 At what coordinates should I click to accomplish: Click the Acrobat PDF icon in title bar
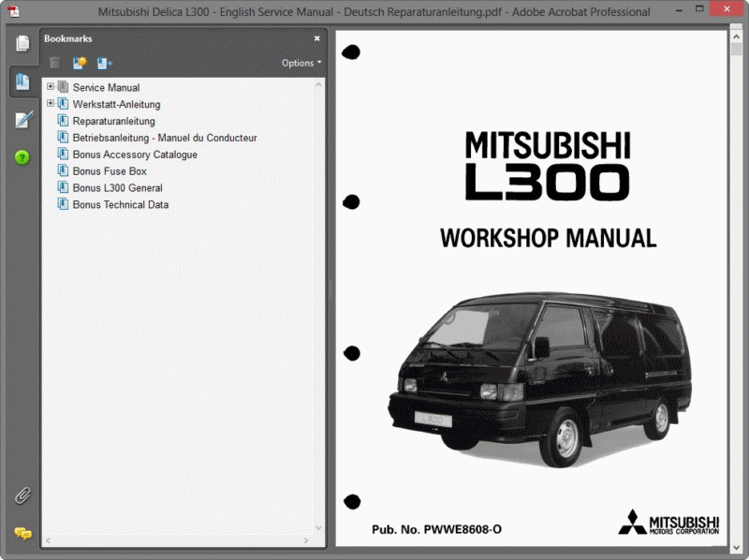pos(13,10)
